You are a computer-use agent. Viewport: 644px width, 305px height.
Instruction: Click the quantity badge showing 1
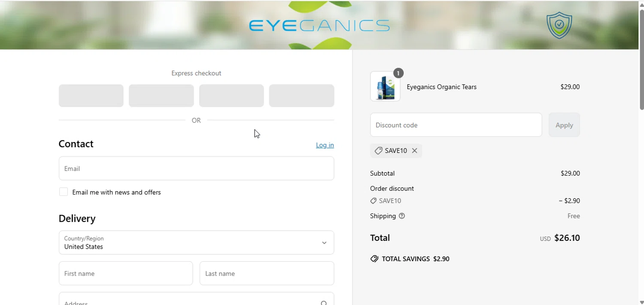coord(398,73)
